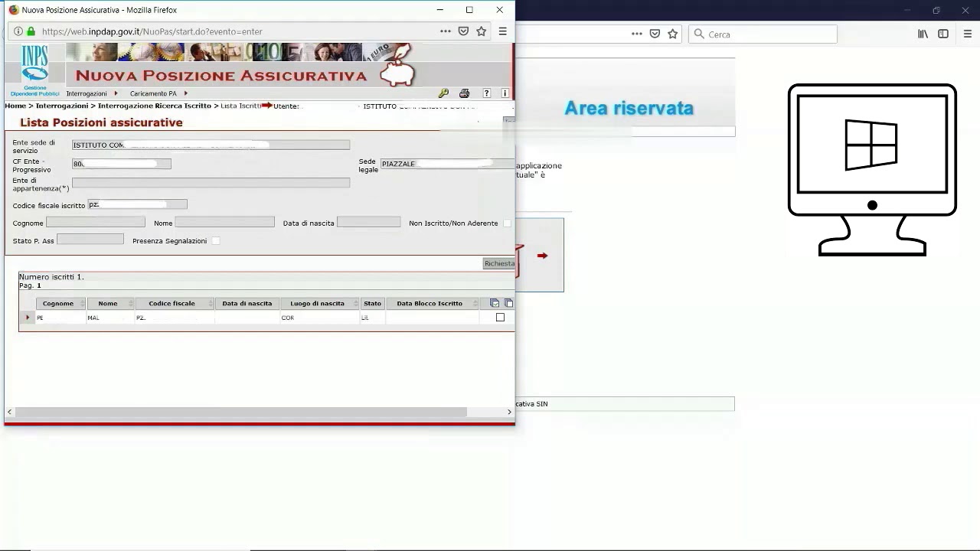Screen dimensions: 980x551
Task: Click the select-all checkmark icon in table header
Action: pyautogui.click(x=495, y=304)
